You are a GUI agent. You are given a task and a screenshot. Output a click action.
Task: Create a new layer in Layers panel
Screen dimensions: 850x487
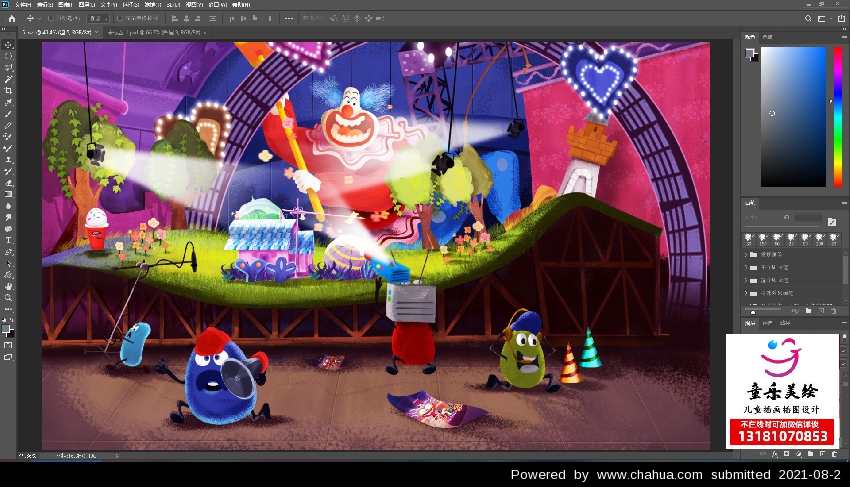click(x=822, y=454)
